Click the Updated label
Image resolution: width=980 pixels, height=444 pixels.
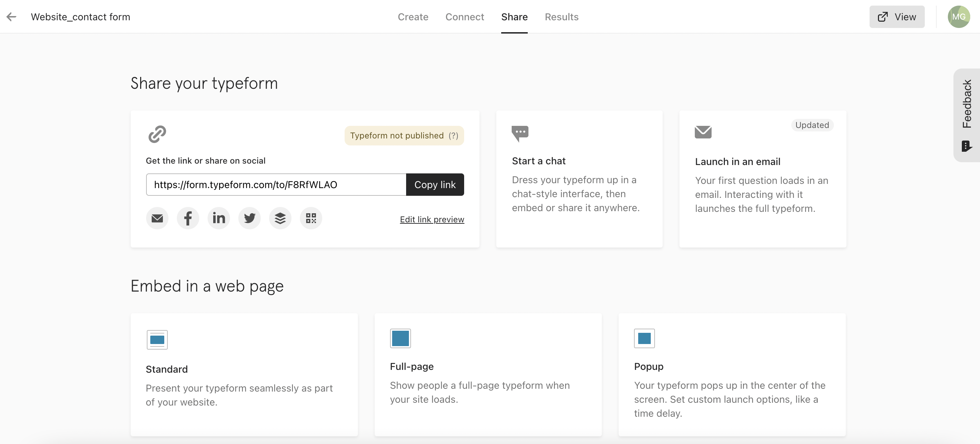(812, 125)
